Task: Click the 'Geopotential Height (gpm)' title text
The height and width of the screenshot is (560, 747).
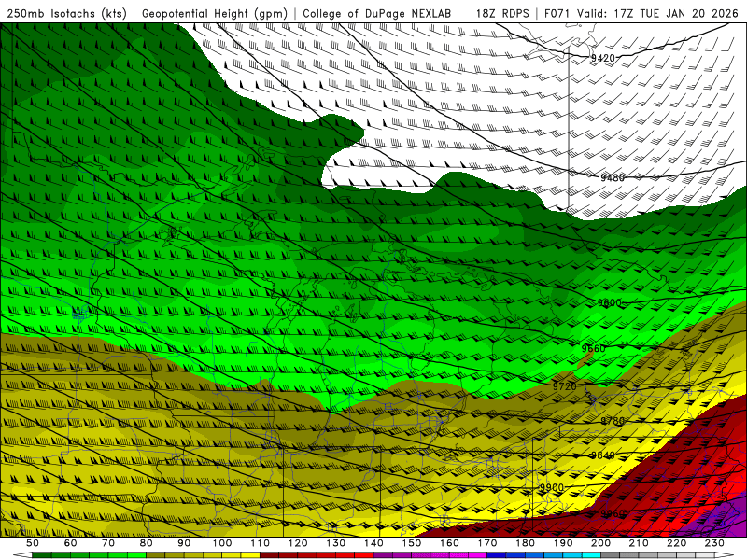Action: pos(215,13)
